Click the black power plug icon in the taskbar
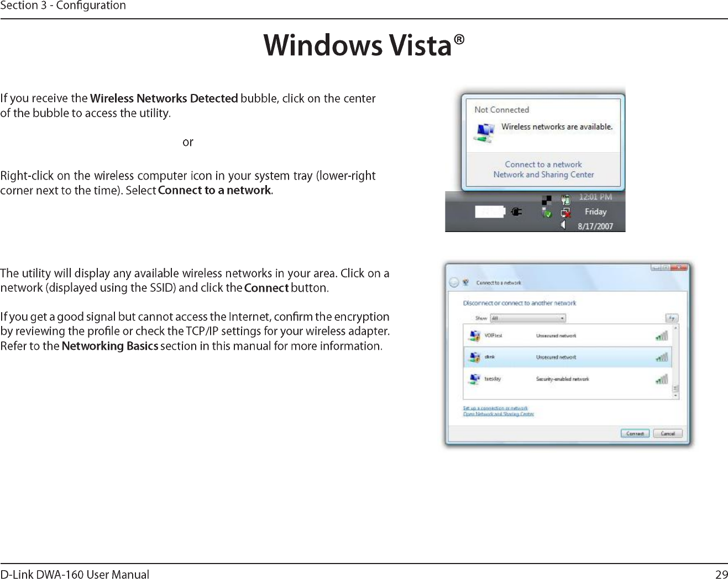The width and height of the screenshot is (728, 579). [x=516, y=211]
